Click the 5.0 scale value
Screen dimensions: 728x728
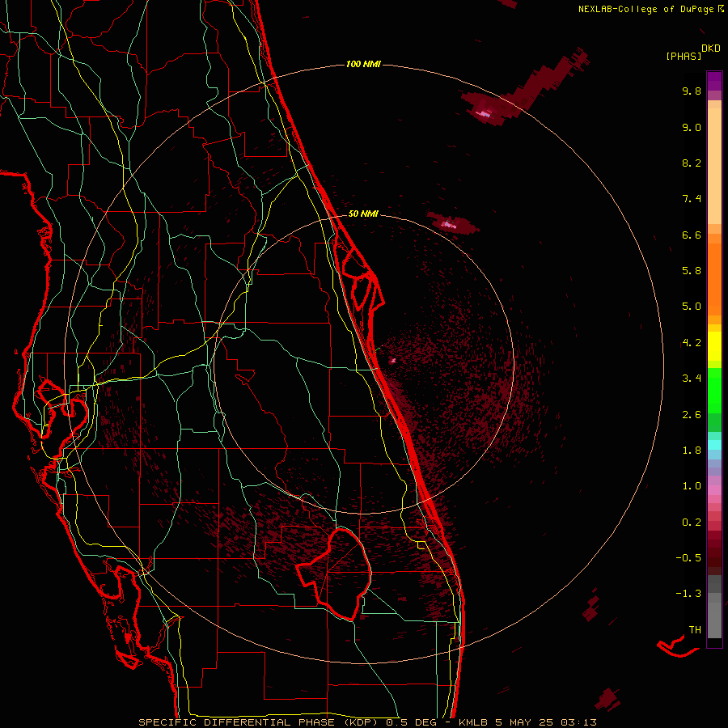pos(692,307)
